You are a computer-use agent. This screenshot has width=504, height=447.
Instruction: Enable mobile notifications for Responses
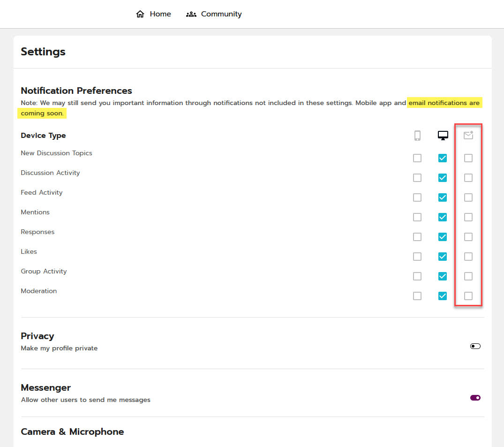417,237
